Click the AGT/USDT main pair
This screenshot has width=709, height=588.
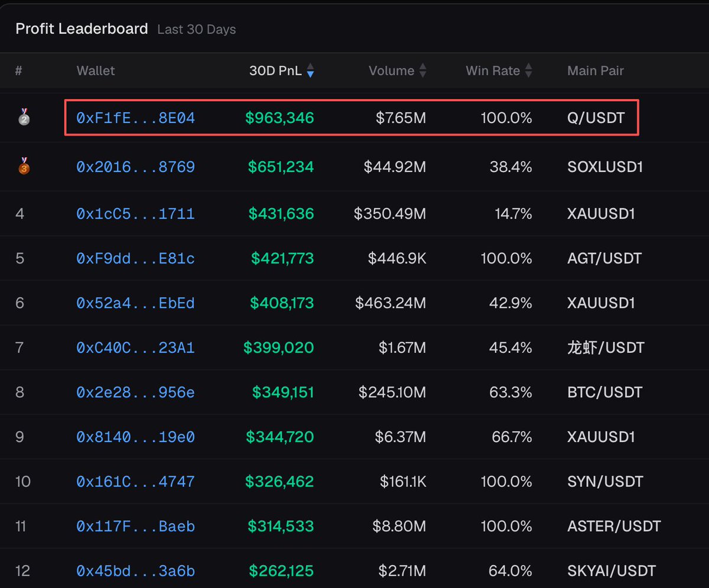click(604, 258)
